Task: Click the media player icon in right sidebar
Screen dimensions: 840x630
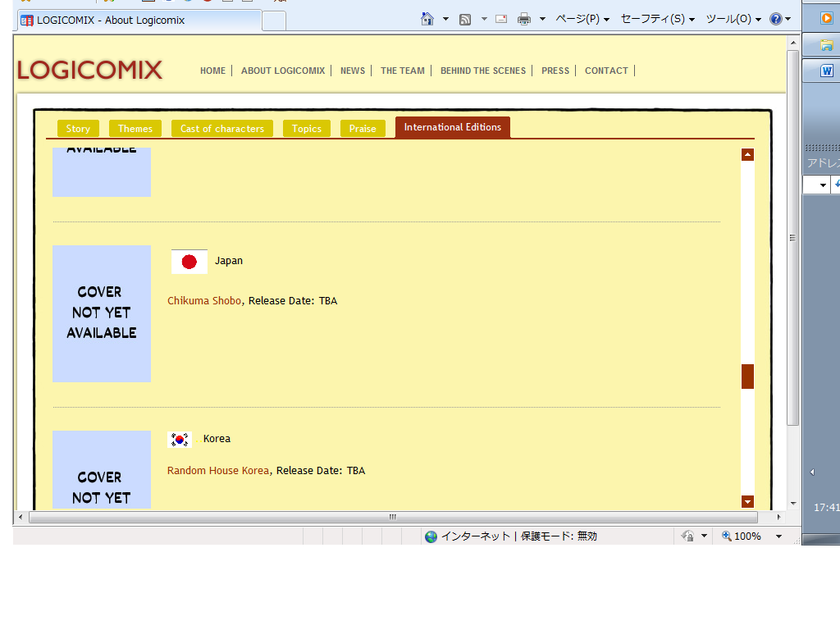Action: pyautogui.click(x=827, y=18)
